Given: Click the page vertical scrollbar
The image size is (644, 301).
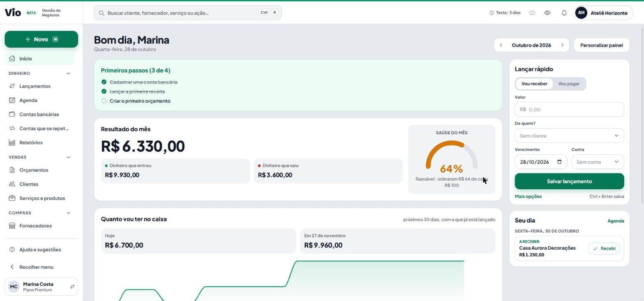Looking at the screenshot, I should pyautogui.click(x=642, y=115).
